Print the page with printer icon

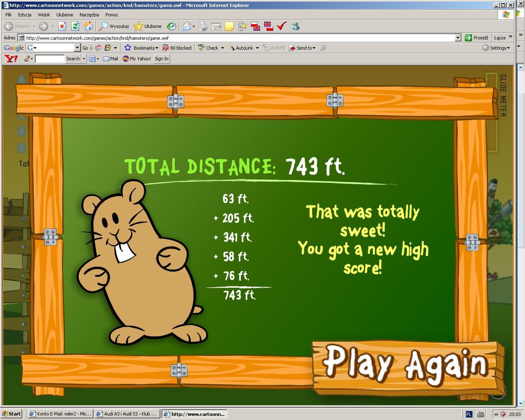[x=203, y=26]
